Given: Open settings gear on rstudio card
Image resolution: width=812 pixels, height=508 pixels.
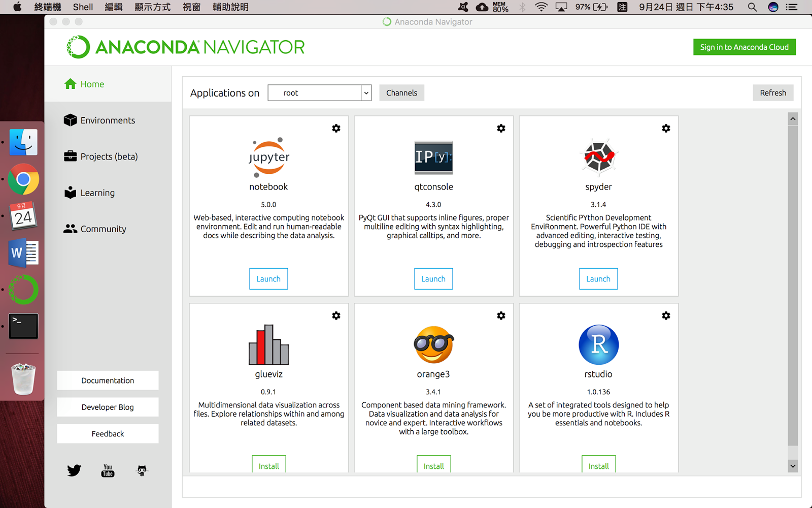Looking at the screenshot, I should tap(666, 316).
